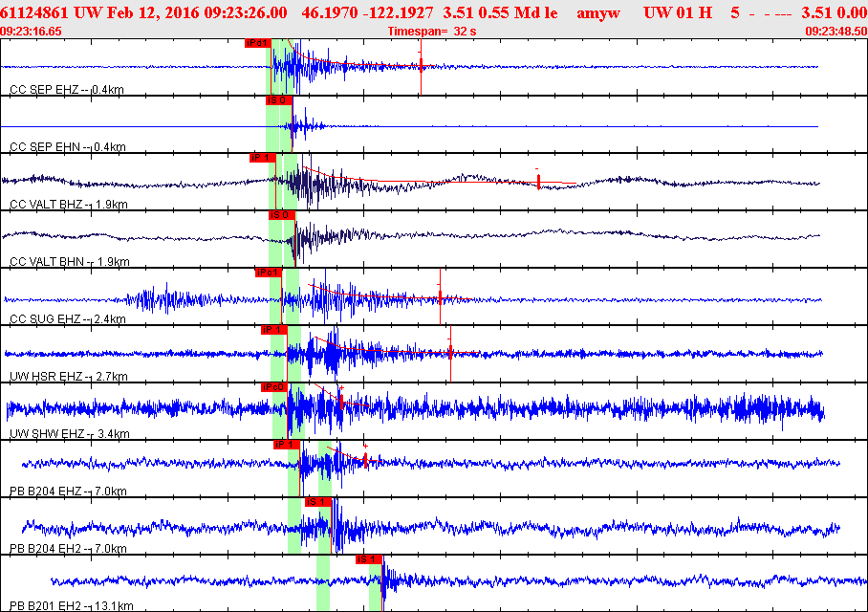Click the Timespan 32 s header text
Viewport: 868px width, 612px height.
pos(432,32)
